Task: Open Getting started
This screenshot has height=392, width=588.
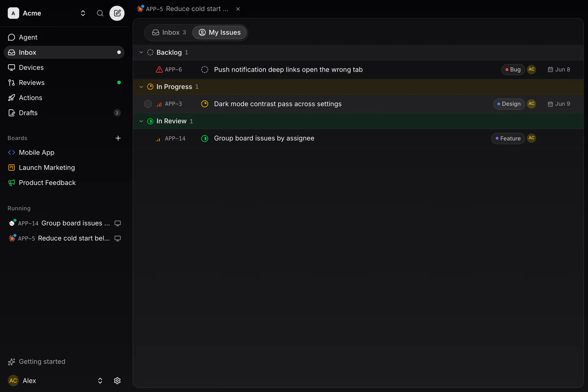Action: click(37, 362)
